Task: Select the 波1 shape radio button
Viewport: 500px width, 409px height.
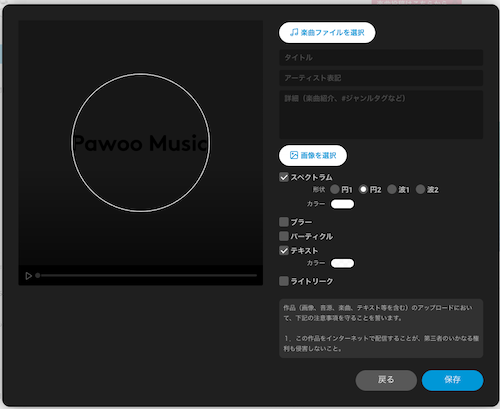Action: coord(392,190)
